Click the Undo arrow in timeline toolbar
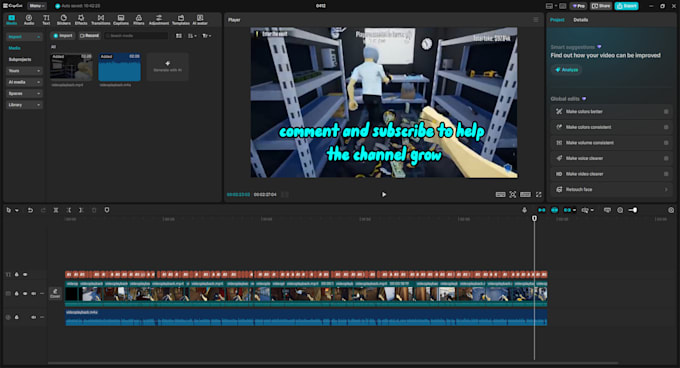The width and height of the screenshot is (680, 368). pos(30,210)
